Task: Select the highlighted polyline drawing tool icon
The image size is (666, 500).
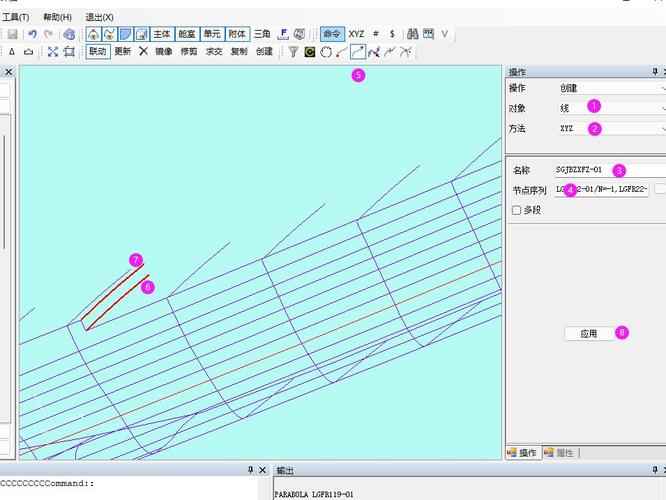Action: click(x=357, y=51)
